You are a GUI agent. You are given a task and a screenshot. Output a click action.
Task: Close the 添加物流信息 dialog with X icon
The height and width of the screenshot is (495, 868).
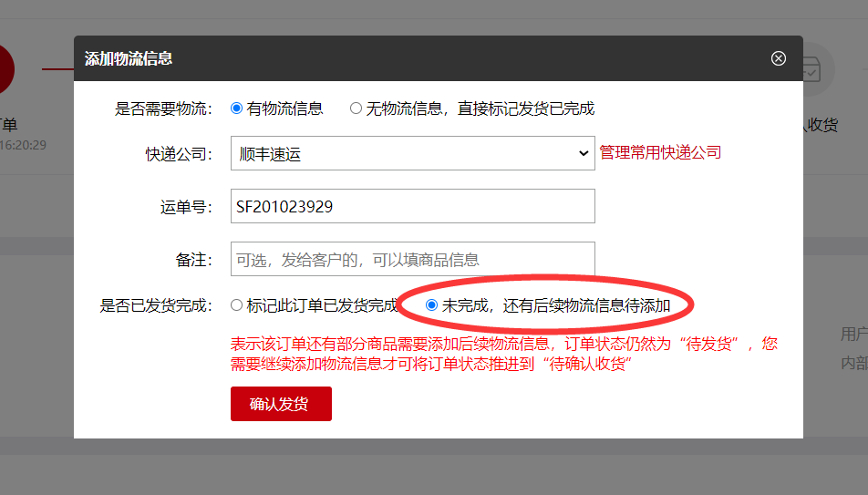coord(778,58)
